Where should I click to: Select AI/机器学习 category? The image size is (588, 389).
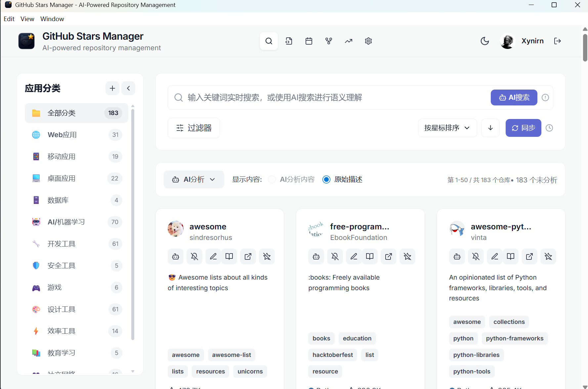[76, 222]
